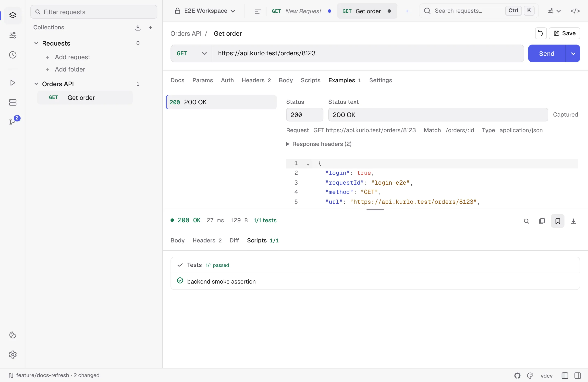Open the Send options dropdown arrow
Screen dimensions: 588x382
[x=573, y=54]
